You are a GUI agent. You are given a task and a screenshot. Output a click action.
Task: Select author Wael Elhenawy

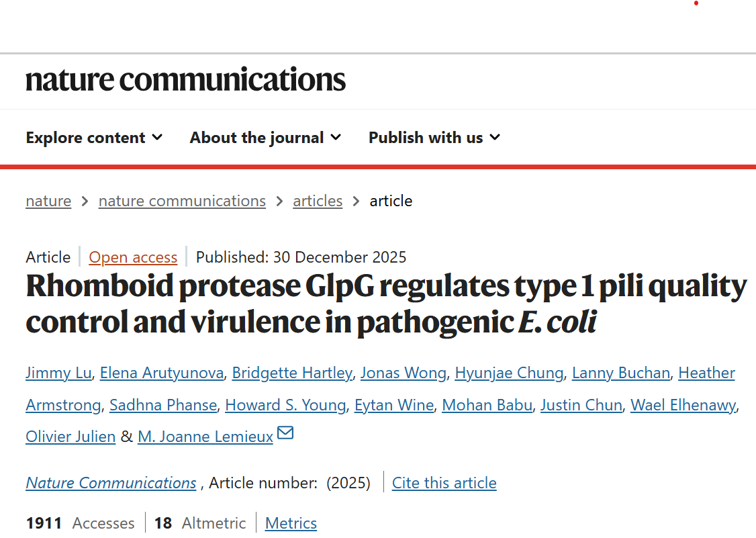(x=683, y=405)
